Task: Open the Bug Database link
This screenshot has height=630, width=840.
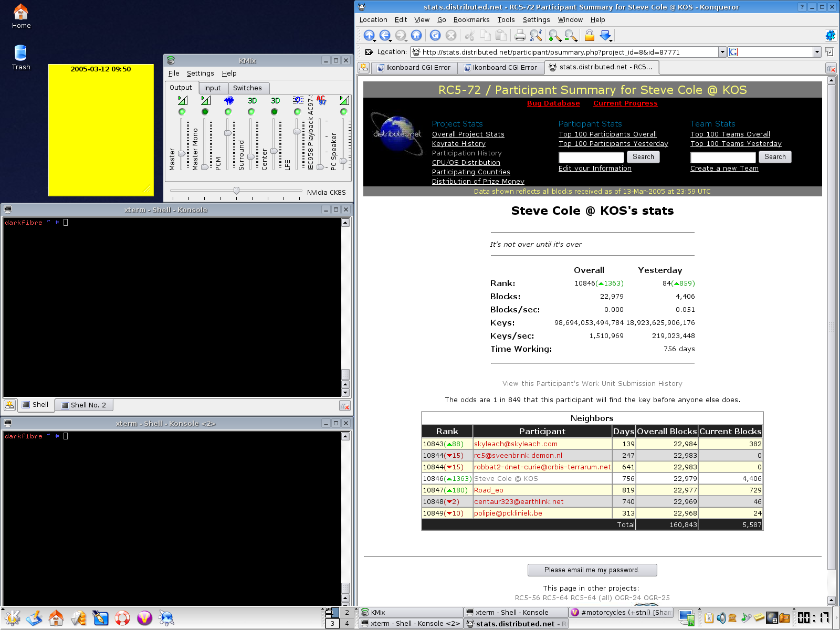Action: click(x=553, y=103)
